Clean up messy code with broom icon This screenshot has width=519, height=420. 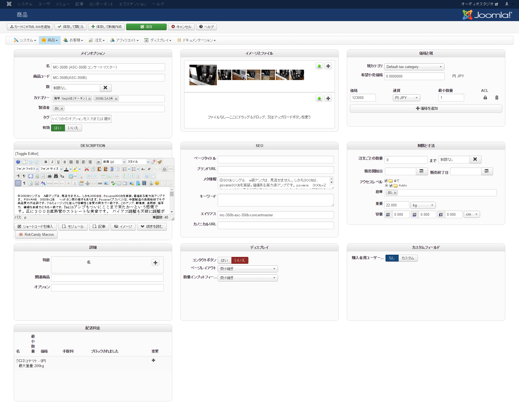tap(160, 162)
